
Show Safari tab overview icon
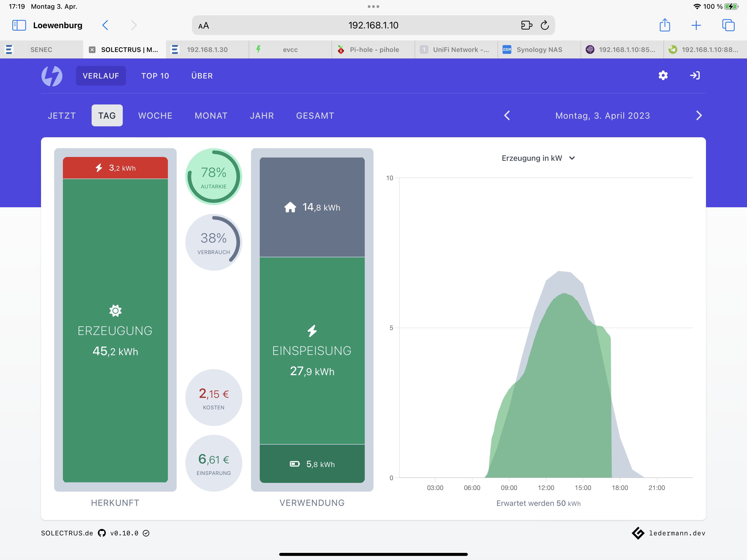[728, 25]
